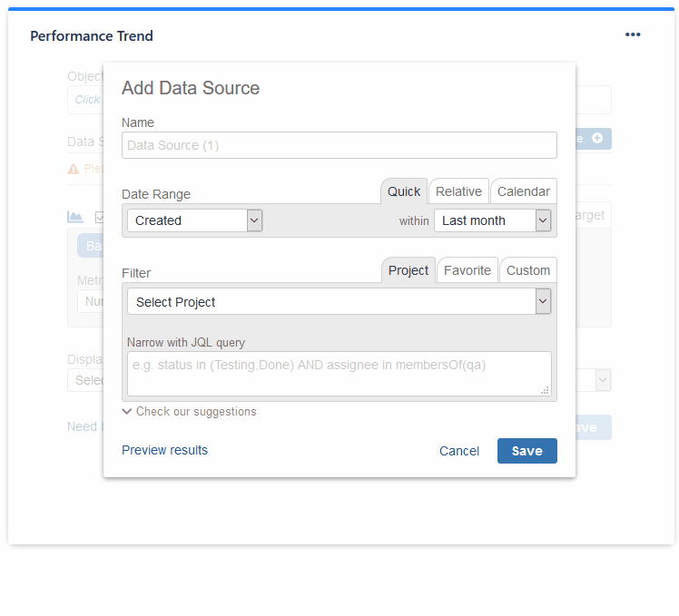Switch to the Calendar date range tab
679x616 pixels.
pos(523,191)
